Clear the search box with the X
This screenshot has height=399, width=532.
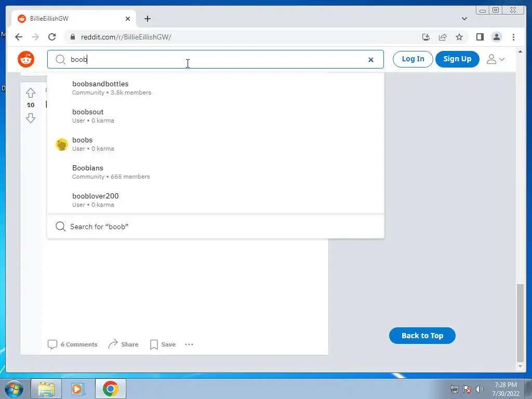coord(371,60)
